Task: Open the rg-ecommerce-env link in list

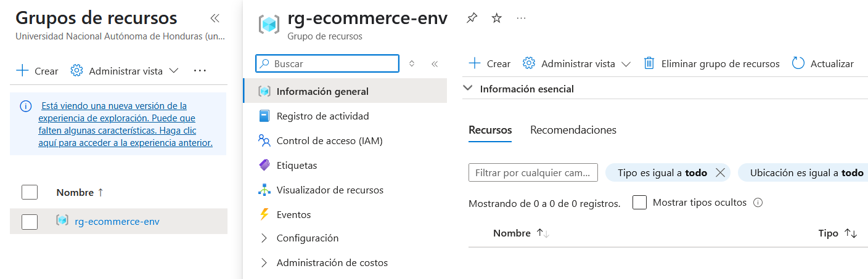Action: point(117,221)
